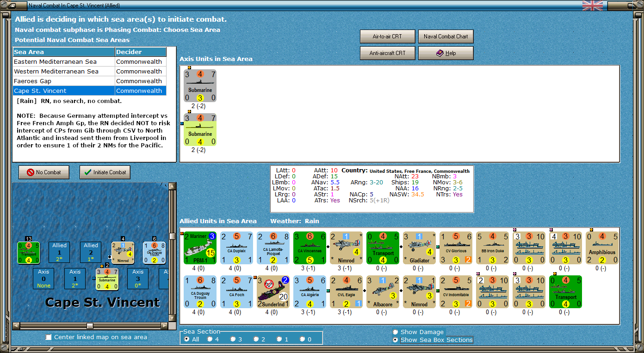
Task: Click the Initiate Combat button
Action: click(x=105, y=172)
